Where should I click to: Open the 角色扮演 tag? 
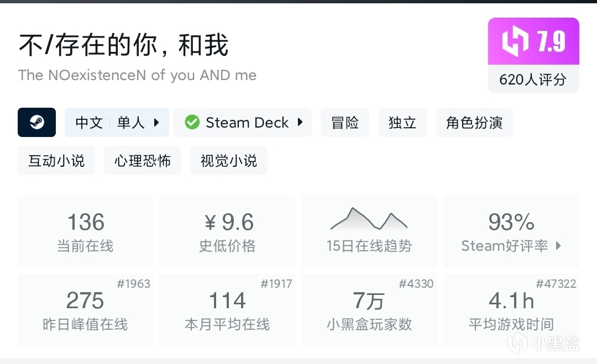(474, 122)
